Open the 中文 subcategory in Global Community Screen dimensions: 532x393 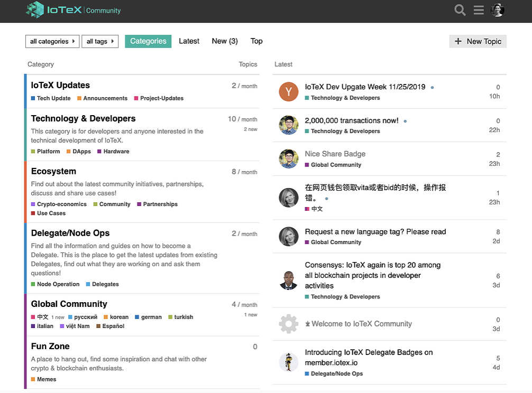[x=40, y=317]
